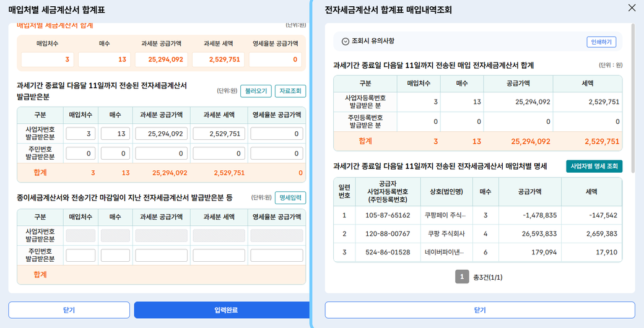The width and height of the screenshot is (644, 328).
Task: Click the 과세분 세액 field showing 2,529,751
Action: click(219, 134)
